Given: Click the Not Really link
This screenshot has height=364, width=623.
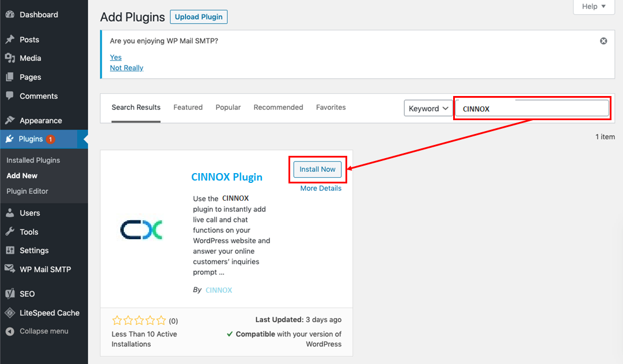Looking at the screenshot, I should [126, 68].
